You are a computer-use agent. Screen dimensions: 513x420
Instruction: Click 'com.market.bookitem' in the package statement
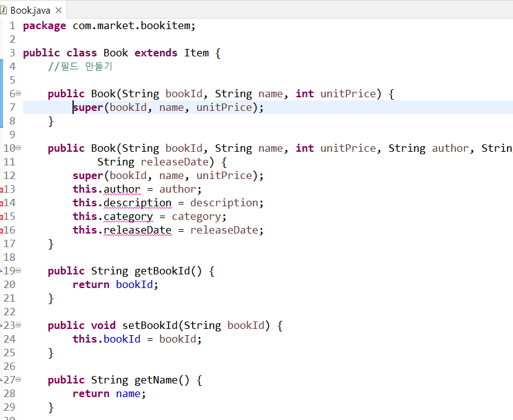[131, 25]
